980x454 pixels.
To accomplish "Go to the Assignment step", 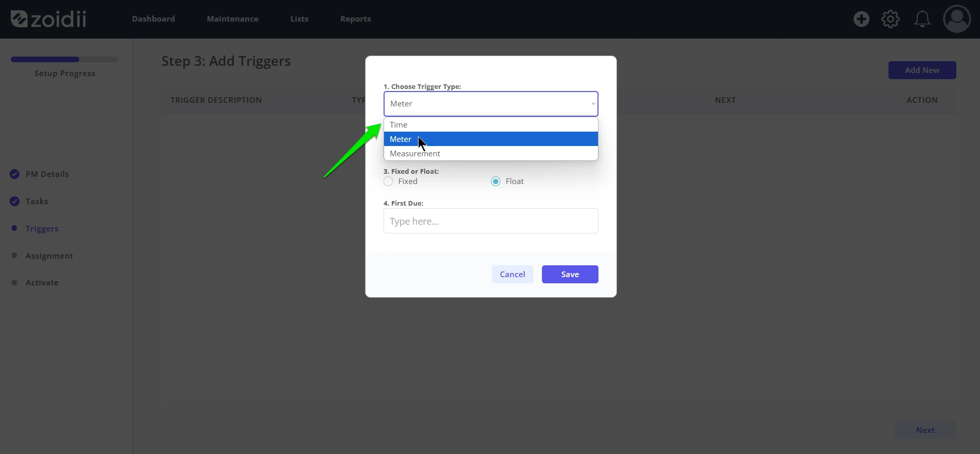I will [x=49, y=256].
